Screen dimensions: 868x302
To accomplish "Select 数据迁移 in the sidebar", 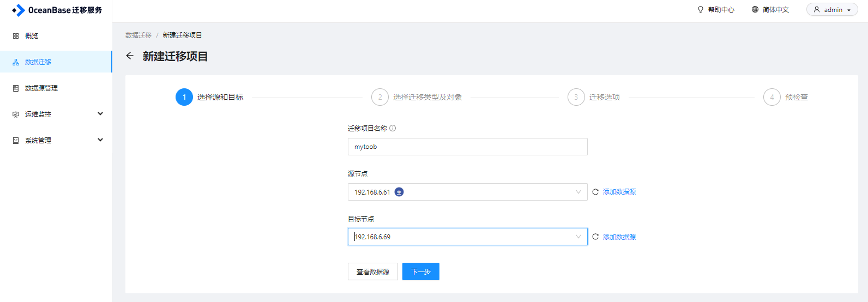I will 38,62.
